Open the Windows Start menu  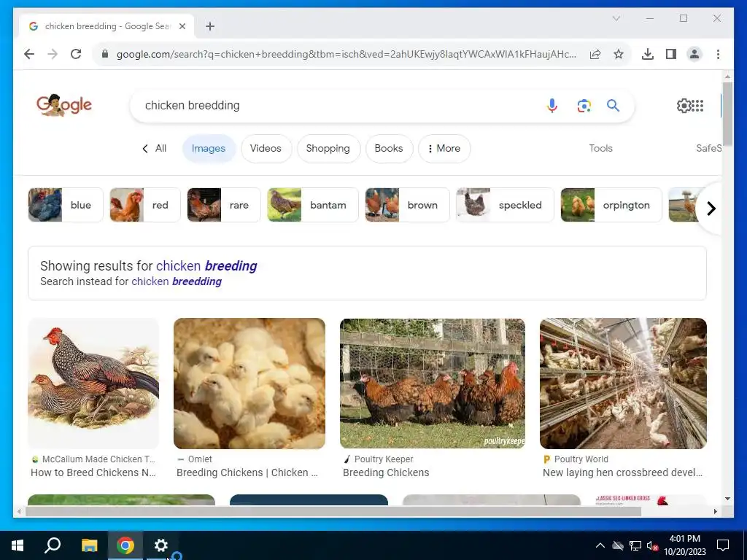18,545
